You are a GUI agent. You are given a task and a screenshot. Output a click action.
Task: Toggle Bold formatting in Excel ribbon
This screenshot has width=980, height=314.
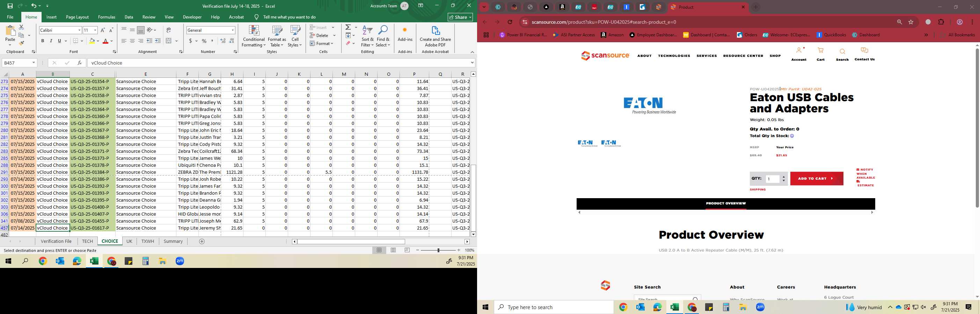click(43, 41)
